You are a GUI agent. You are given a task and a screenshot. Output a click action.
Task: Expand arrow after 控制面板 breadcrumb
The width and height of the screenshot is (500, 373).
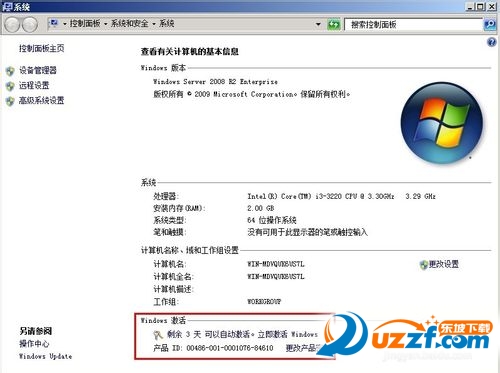105,24
